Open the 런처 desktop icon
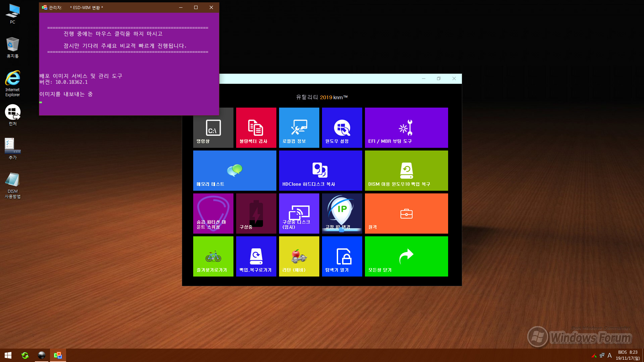 click(12, 115)
